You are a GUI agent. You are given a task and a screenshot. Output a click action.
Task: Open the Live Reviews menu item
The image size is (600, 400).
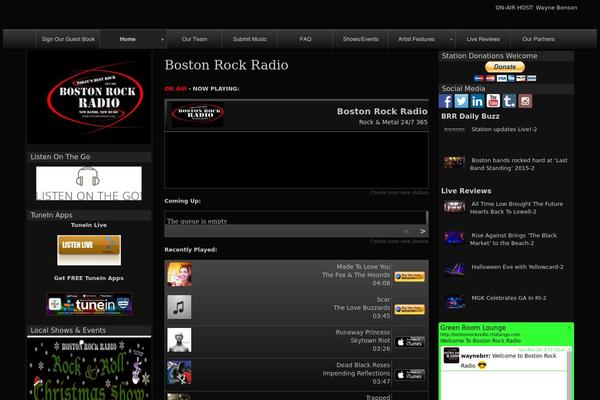[483, 39]
